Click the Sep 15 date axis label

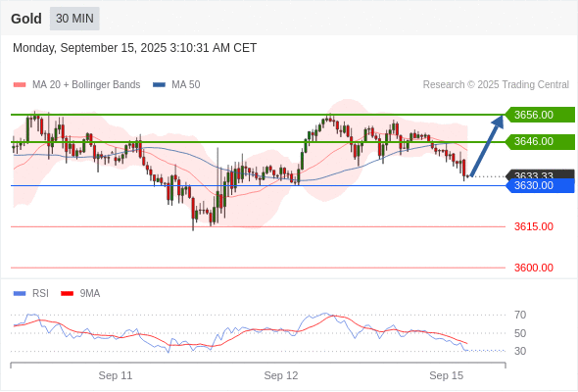click(x=447, y=375)
